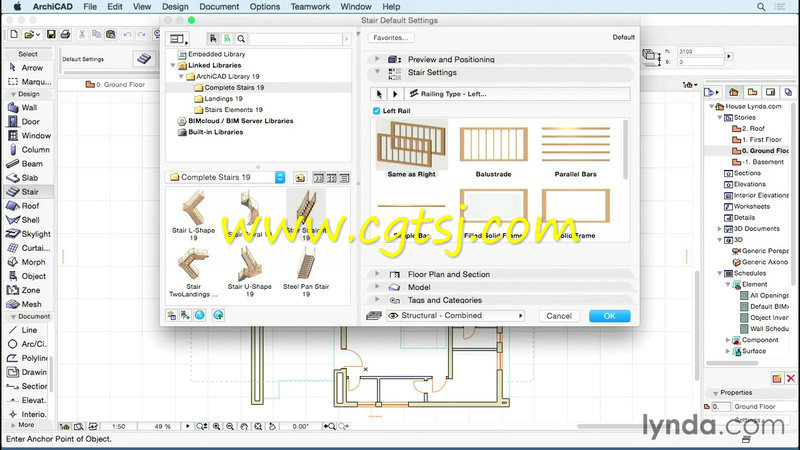Select the Mesh tool

point(28,304)
